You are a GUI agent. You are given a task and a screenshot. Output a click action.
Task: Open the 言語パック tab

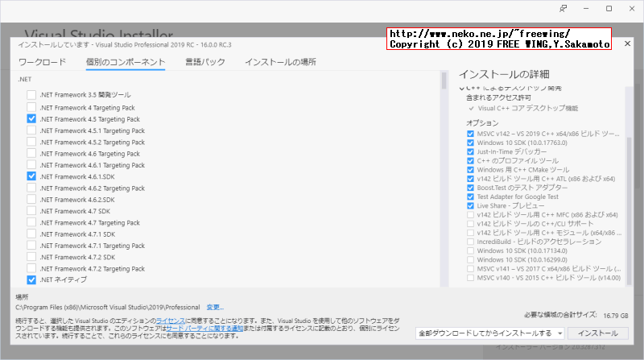(205, 62)
